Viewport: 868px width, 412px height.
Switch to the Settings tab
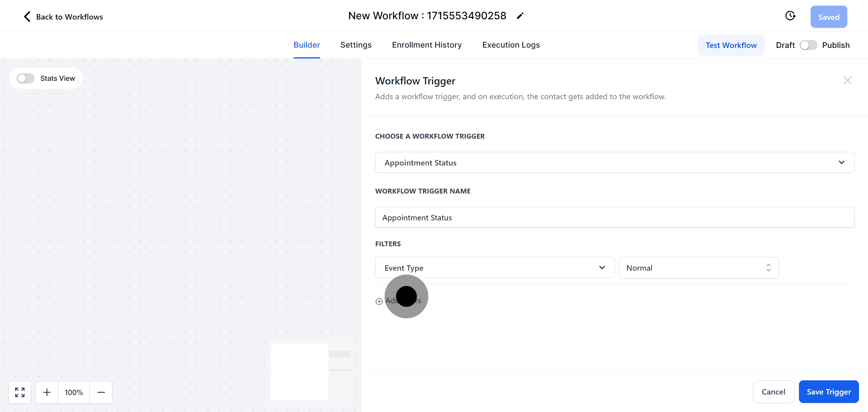tap(356, 45)
